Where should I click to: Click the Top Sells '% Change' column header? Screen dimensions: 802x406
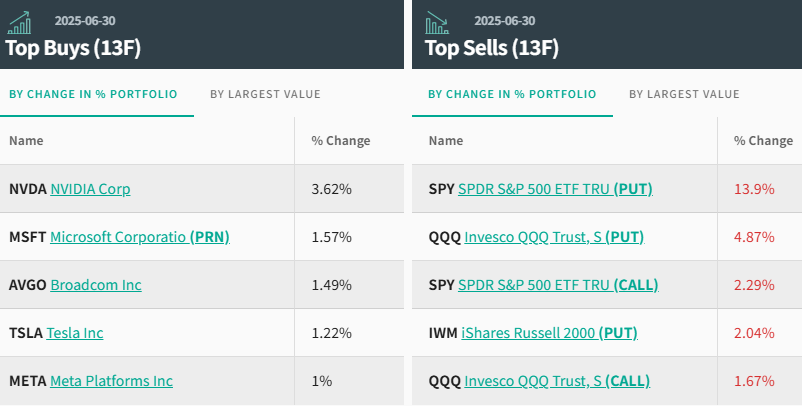[763, 141]
